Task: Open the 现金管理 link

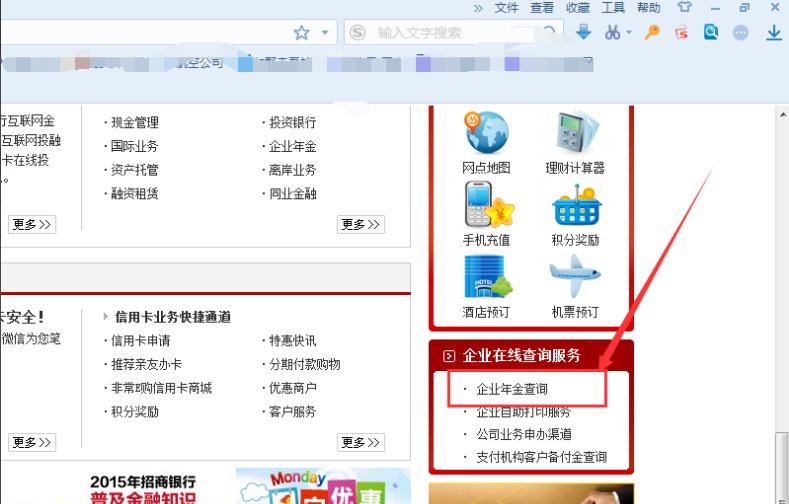Action: (134, 122)
